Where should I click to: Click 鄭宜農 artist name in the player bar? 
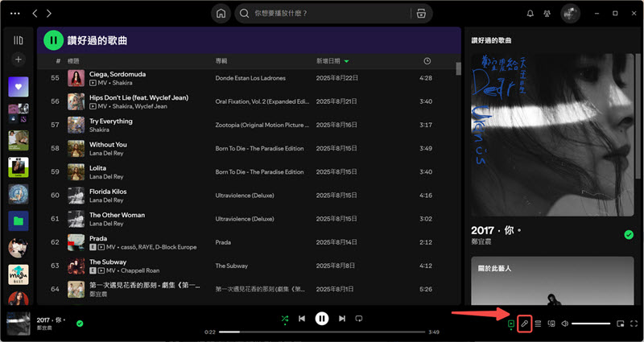pyautogui.click(x=45, y=328)
